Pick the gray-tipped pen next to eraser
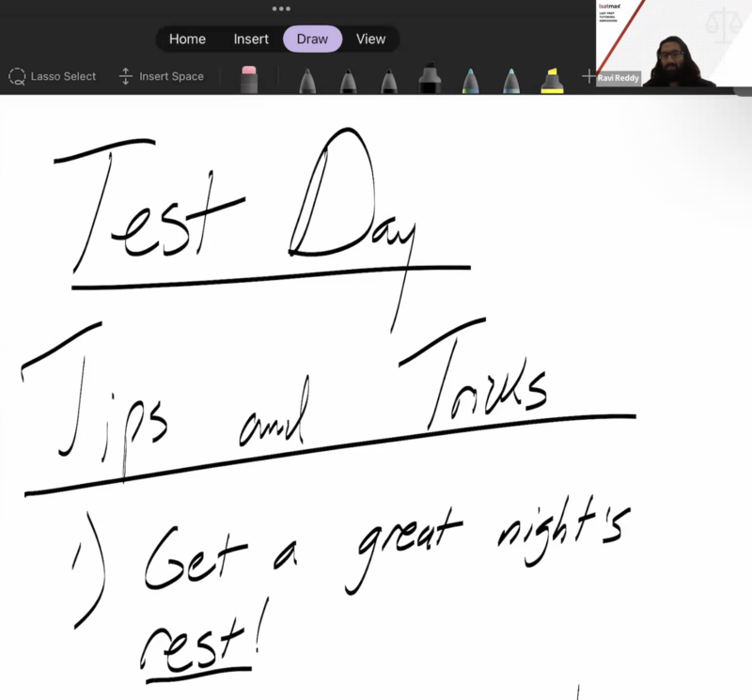This screenshot has height=700, width=752. click(307, 81)
